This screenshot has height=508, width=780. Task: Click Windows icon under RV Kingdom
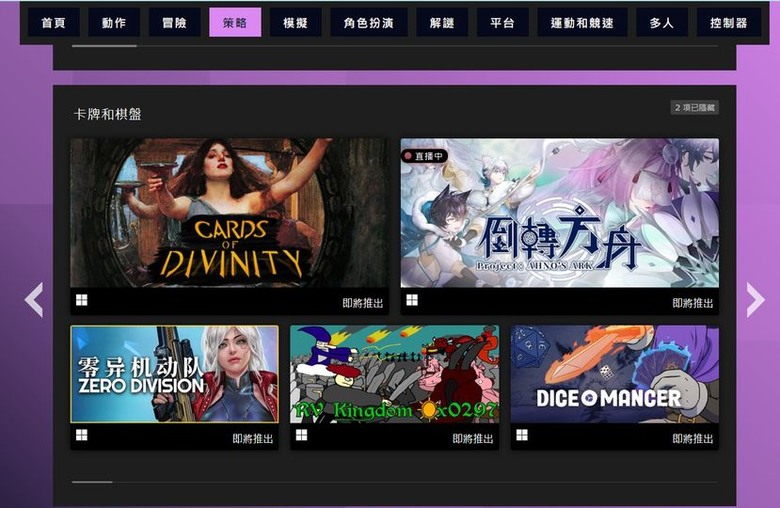pos(301,435)
